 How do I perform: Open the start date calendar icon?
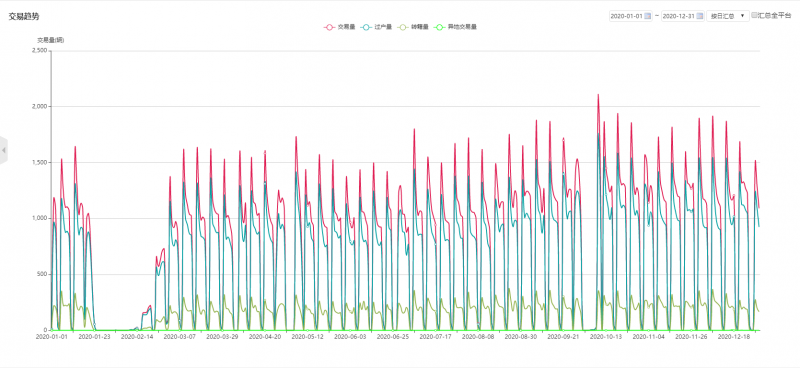point(648,16)
